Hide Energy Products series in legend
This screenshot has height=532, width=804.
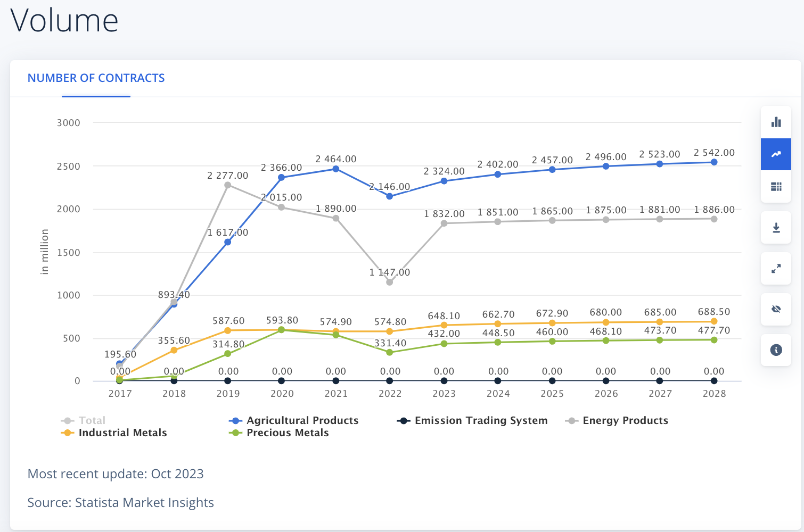coord(617,420)
